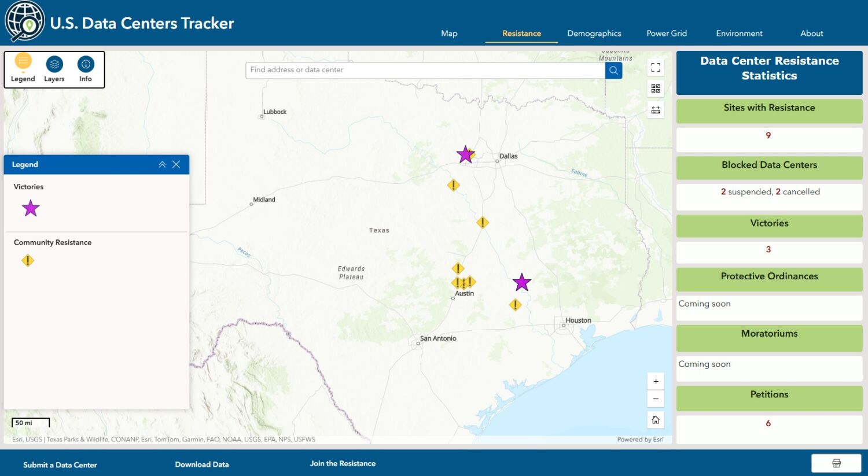The width and height of the screenshot is (868, 476).
Task: Switch to the Demographics tab
Action: point(594,34)
